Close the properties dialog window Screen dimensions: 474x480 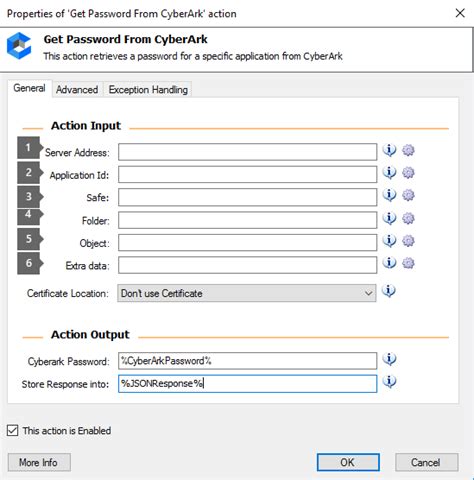point(460,13)
